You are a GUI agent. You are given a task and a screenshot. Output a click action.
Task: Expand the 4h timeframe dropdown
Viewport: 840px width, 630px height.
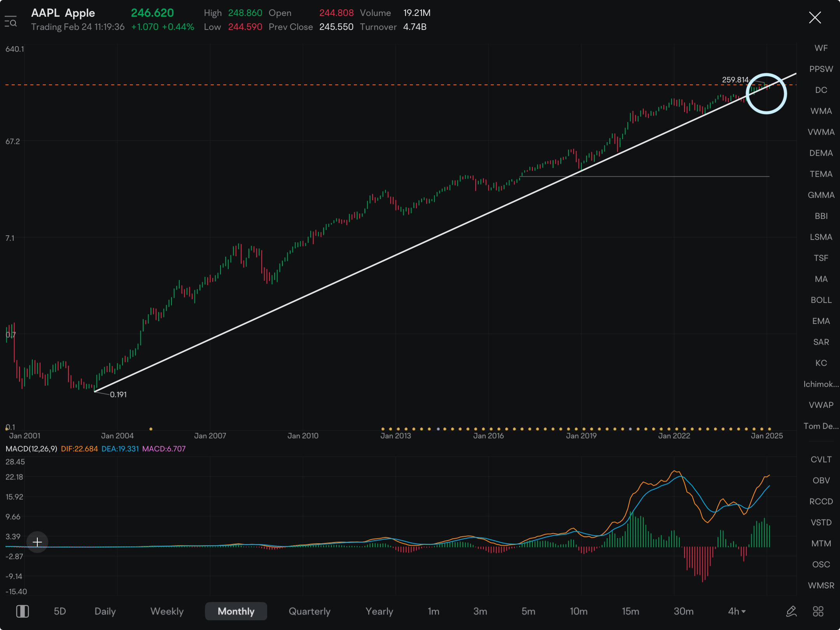coord(737,611)
